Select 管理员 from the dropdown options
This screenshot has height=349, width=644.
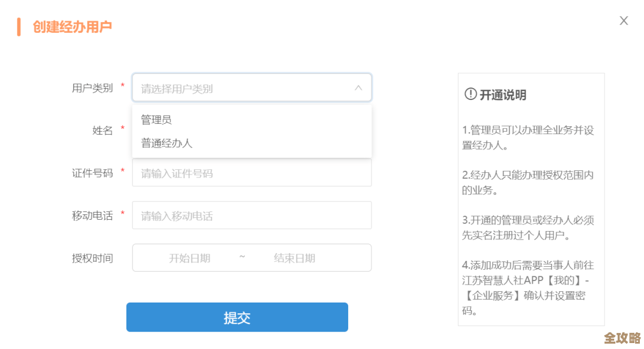155,119
